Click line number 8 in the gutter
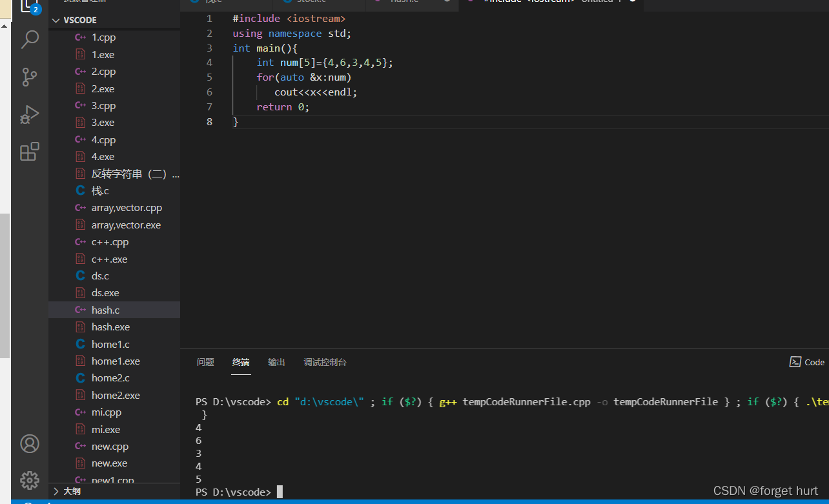The height and width of the screenshot is (504, 829). coord(209,122)
